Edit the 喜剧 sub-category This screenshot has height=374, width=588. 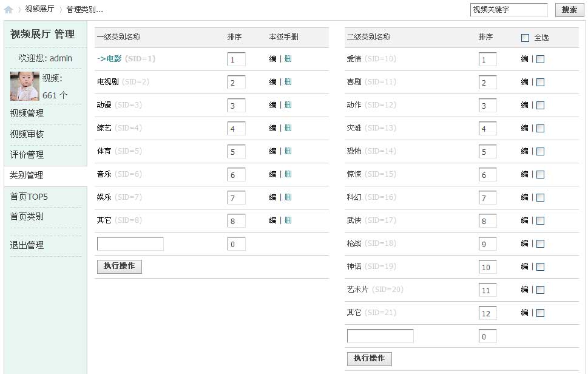coord(525,82)
